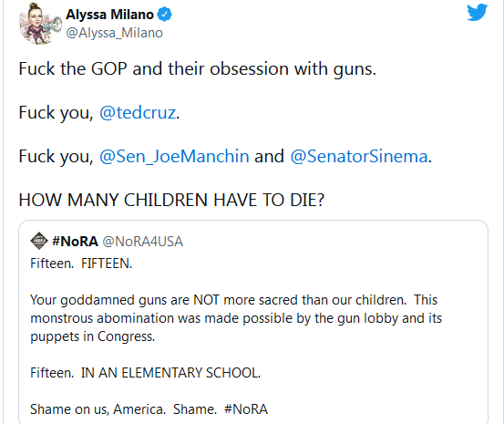The width and height of the screenshot is (504, 424).
Task: Click the #NoRA quoted author name
Action: pyautogui.click(x=76, y=242)
